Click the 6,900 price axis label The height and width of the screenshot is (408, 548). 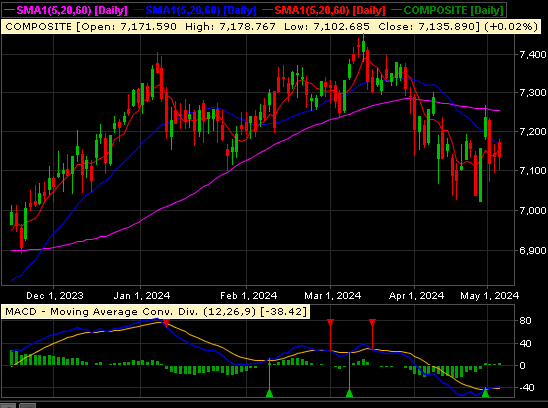click(x=532, y=250)
